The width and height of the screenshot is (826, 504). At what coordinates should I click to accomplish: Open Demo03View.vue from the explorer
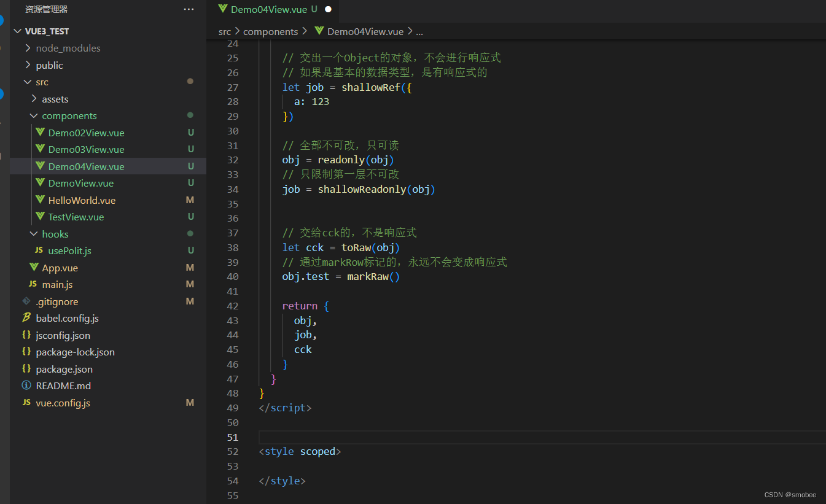[x=86, y=149]
